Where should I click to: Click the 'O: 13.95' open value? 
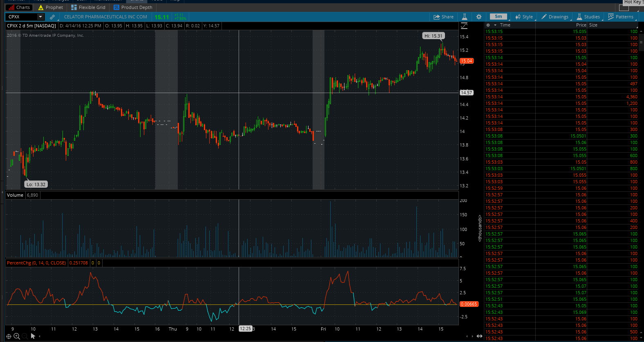click(114, 26)
